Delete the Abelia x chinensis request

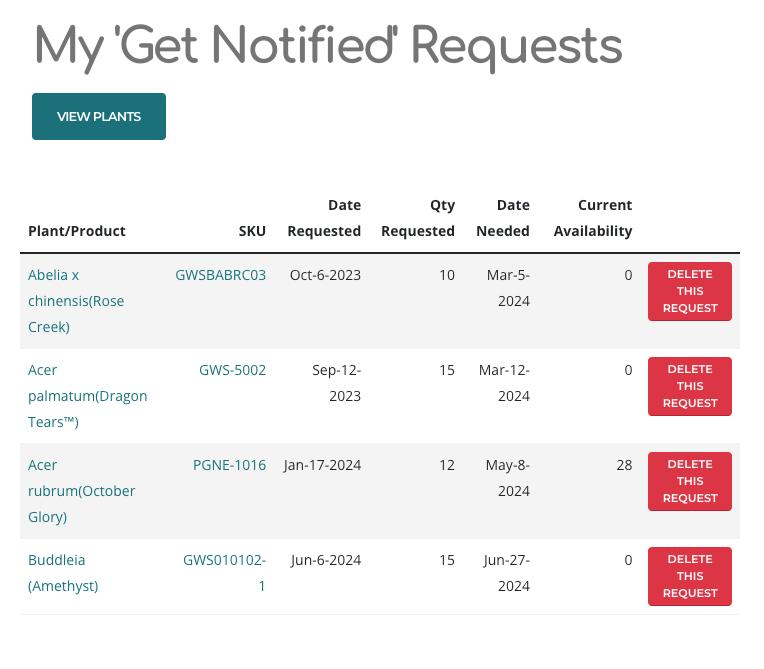(x=689, y=291)
